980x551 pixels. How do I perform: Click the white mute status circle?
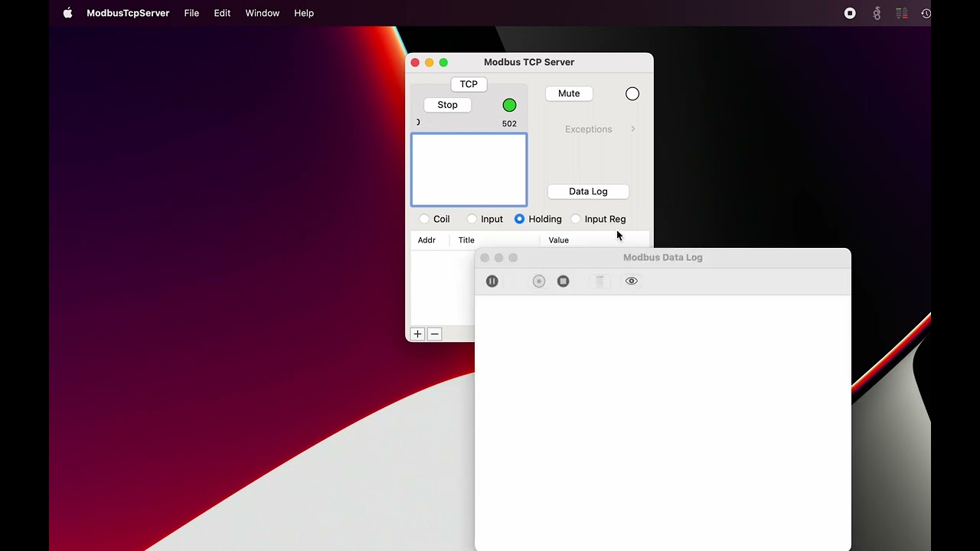coord(632,94)
